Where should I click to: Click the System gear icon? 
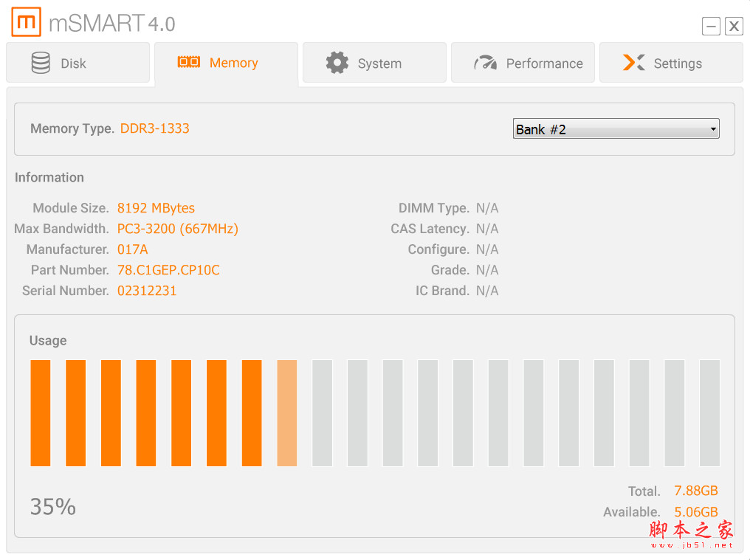(x=337, y=63)
